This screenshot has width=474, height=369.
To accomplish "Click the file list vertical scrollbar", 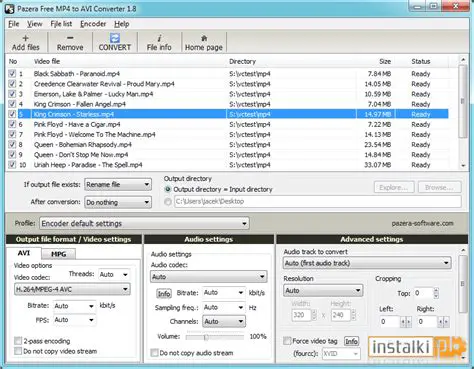I will pos(463,113).
